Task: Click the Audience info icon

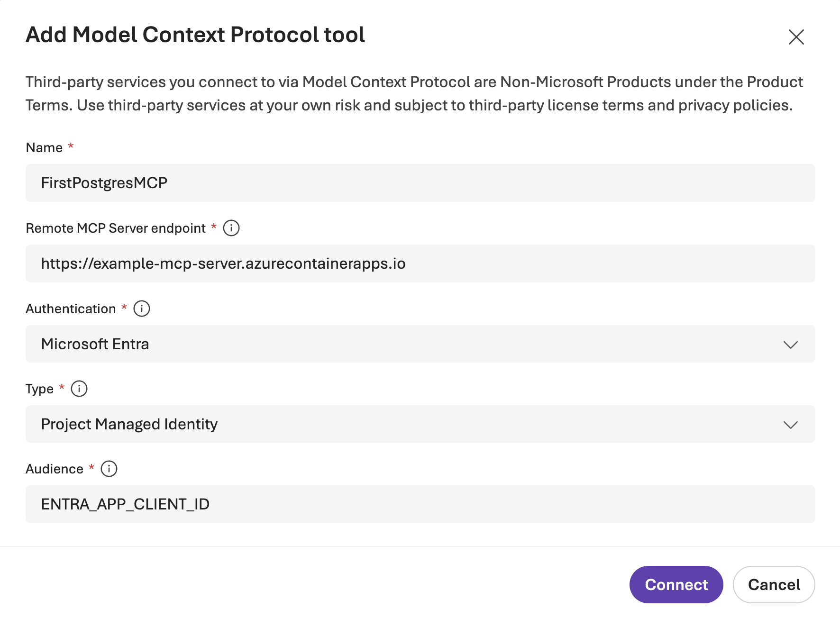Action: pyautogui.click(x=110, y=469)
